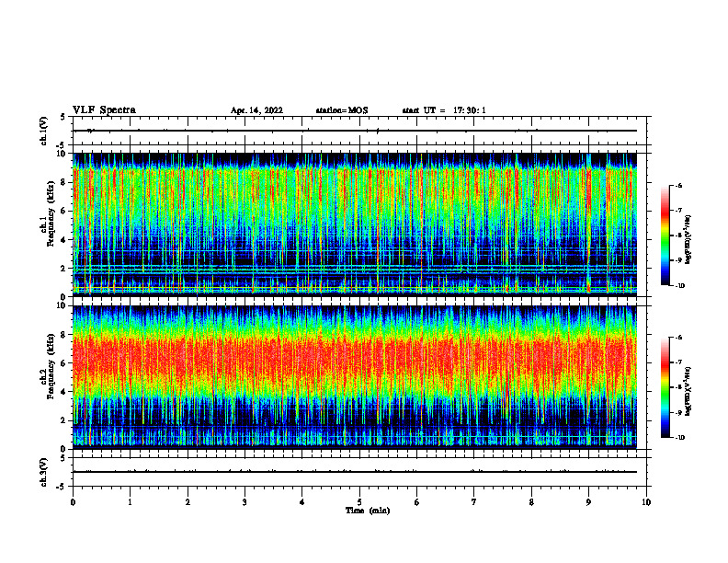Click time axis tick label "0"
Screen dimensions: 728x563
tap(73, 502)
